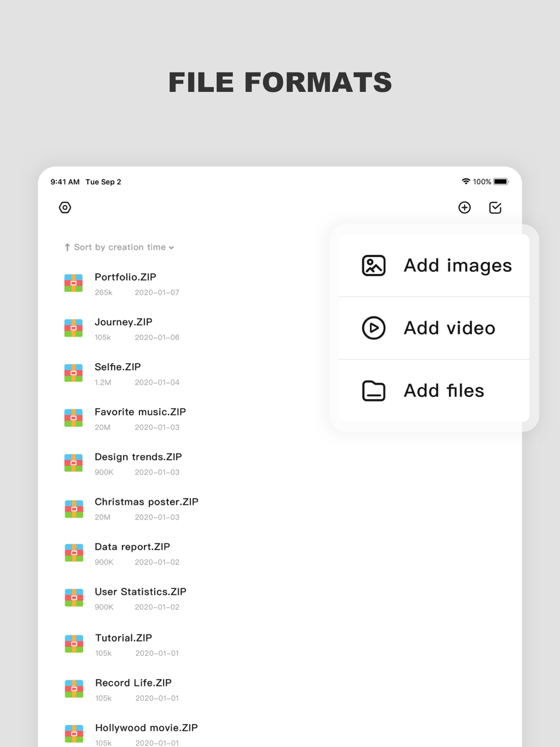Click the Selfie.ZIP archive icon

(73, 373)
